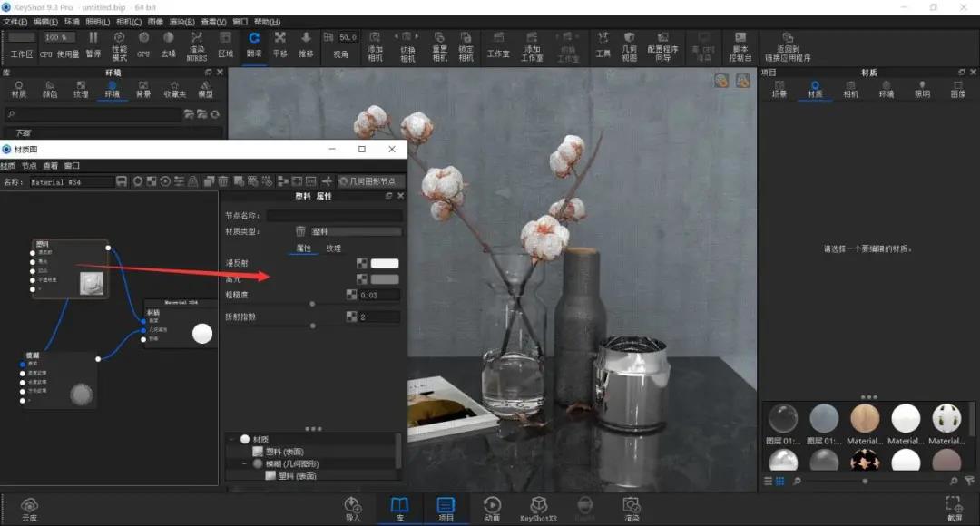The width and height of the screenshot is (980, 526).
Task: Launch KeyShotXR from the bottom bar
Action: pos(538,509)
